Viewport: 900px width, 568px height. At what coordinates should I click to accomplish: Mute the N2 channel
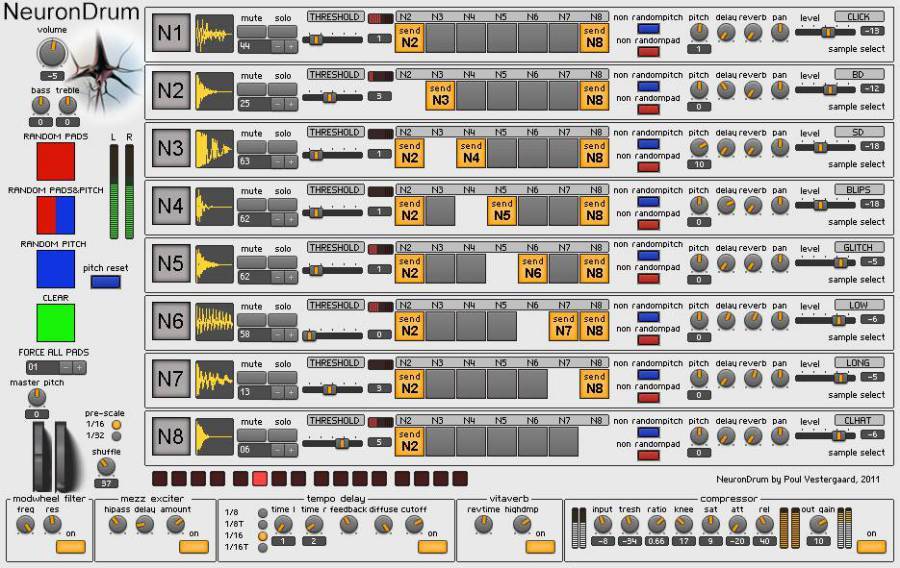[x=252, y=90]
